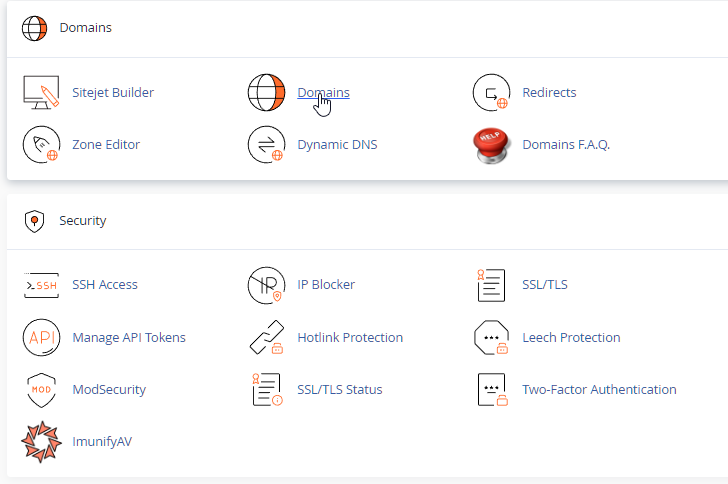Click the Dynamic DNS arrows icon
The image size is (728, 484).
tap(266, 144)
